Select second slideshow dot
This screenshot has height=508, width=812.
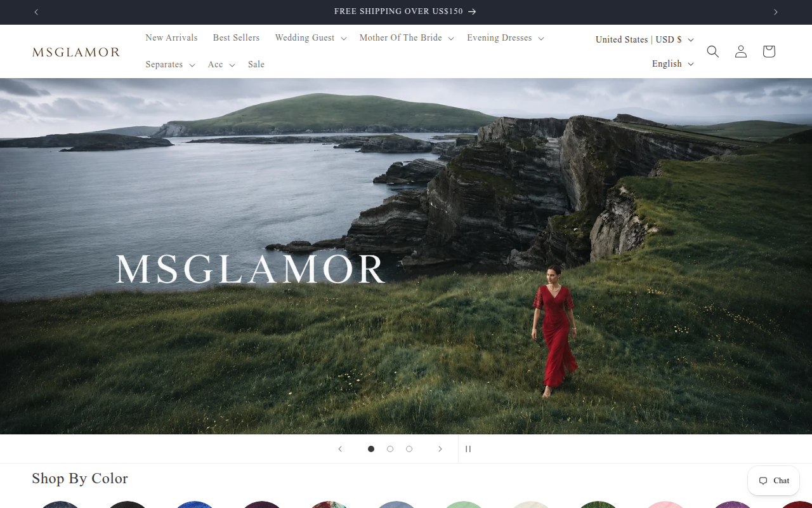pos(390,449)
